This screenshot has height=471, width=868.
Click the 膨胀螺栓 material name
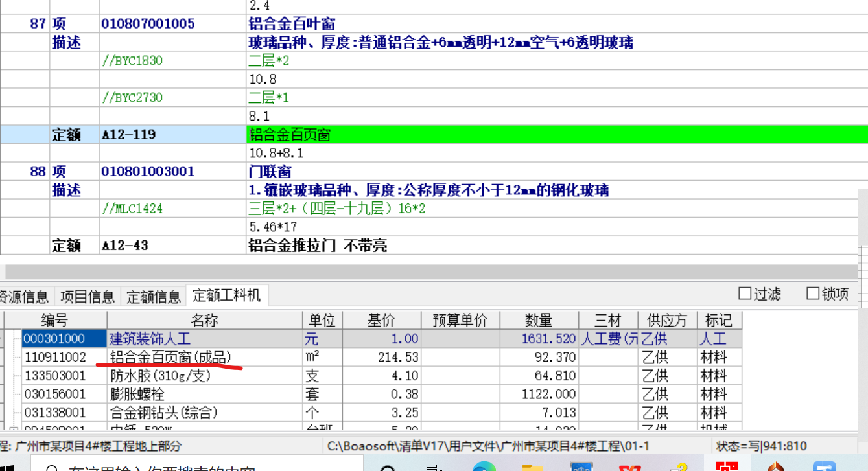pyautogui.click(x=136, y=394)
